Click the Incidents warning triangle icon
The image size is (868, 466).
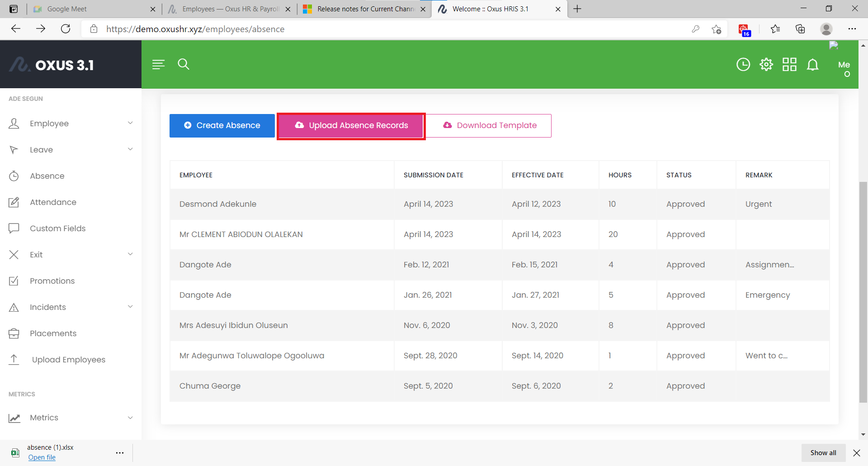14,307
